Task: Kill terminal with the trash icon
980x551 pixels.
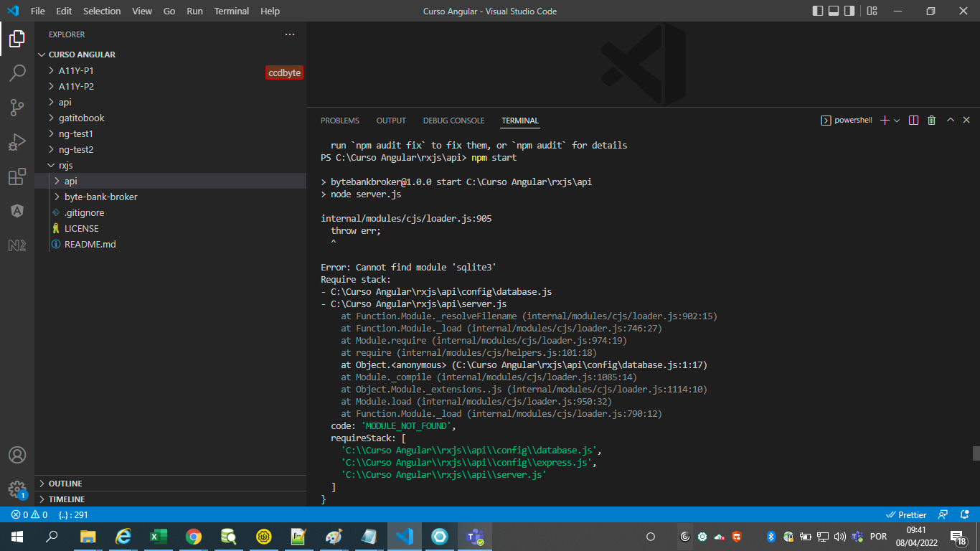Action: pyautogui.click(x=931, y=121)
